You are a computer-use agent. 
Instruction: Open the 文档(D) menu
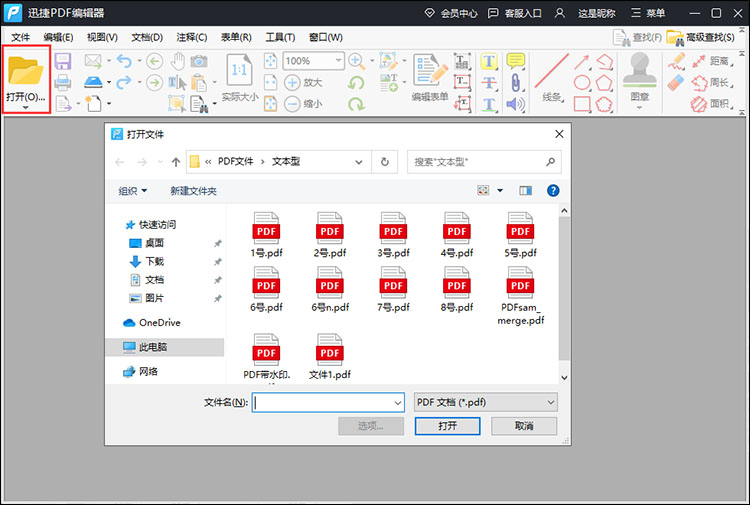147,37
